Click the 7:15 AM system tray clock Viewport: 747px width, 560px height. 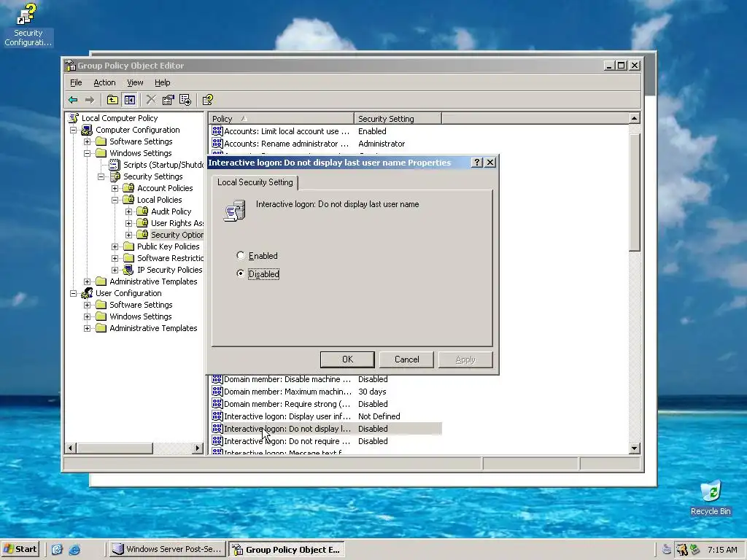pyautogui.click(x=722, y=550)
